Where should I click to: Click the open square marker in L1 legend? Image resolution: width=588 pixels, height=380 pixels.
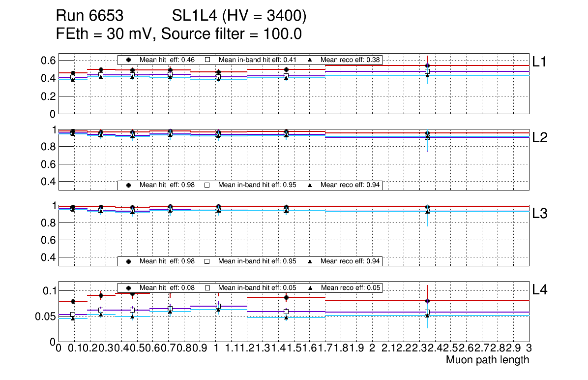click(x=207, y=60)
